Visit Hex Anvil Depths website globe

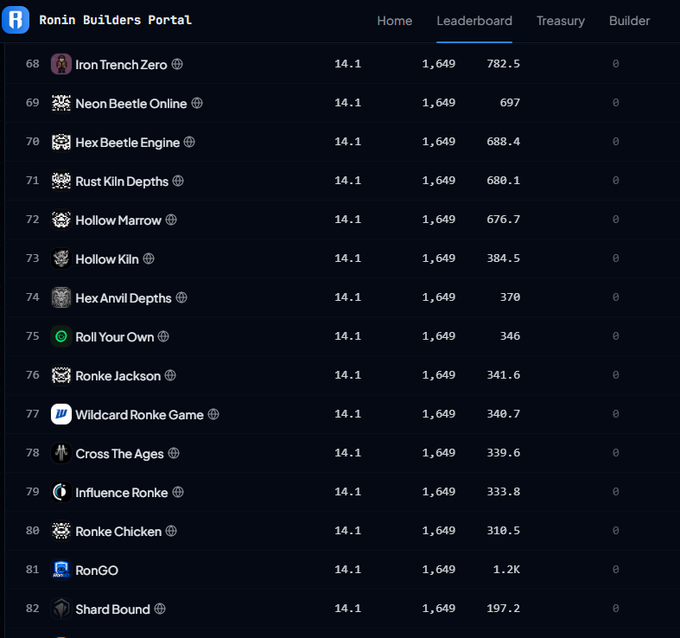(181, 298)
